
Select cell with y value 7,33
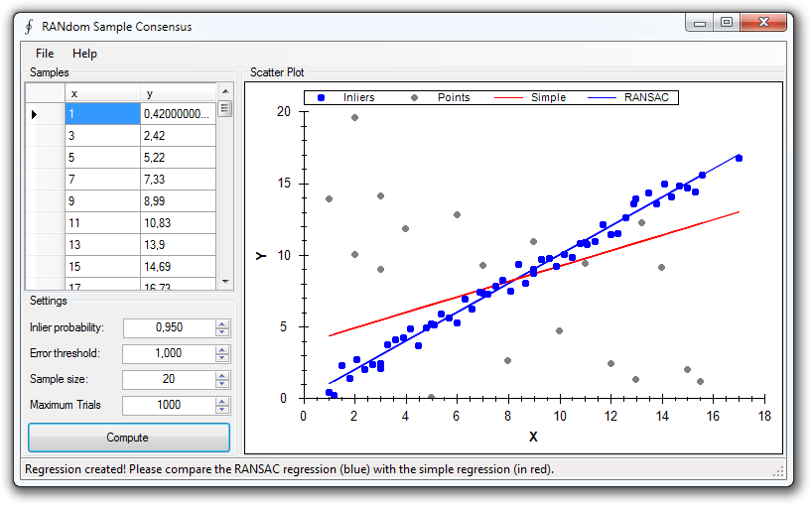coord(178,179)
